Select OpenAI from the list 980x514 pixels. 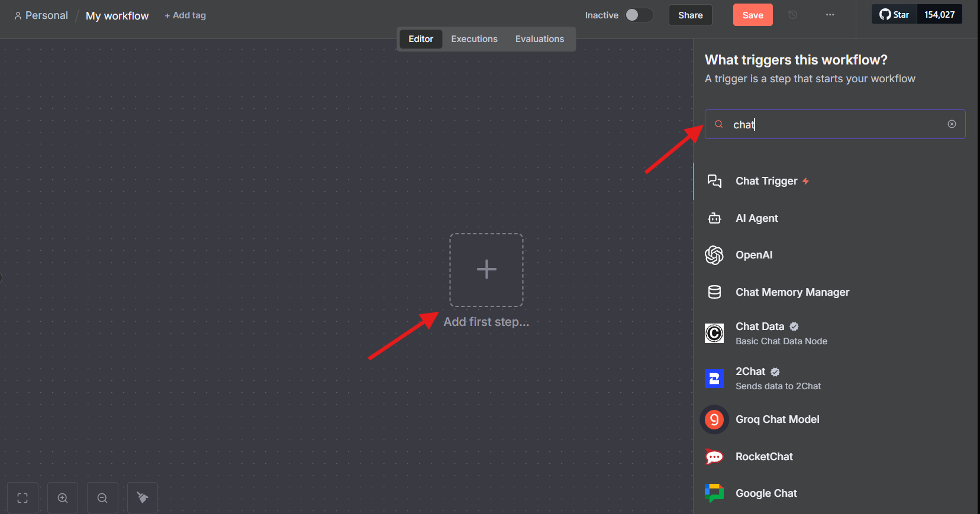tap(835, 255)
